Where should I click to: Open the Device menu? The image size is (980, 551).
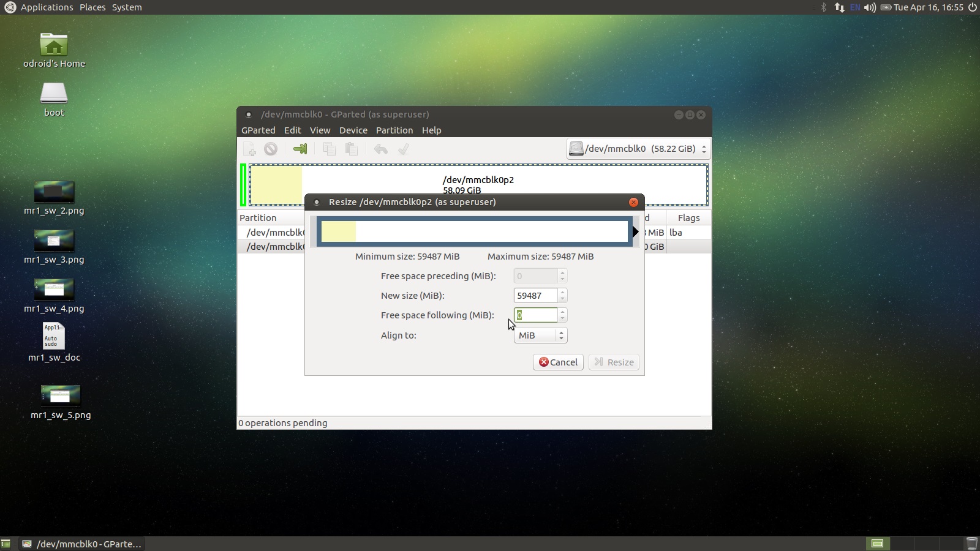(353, 130)
